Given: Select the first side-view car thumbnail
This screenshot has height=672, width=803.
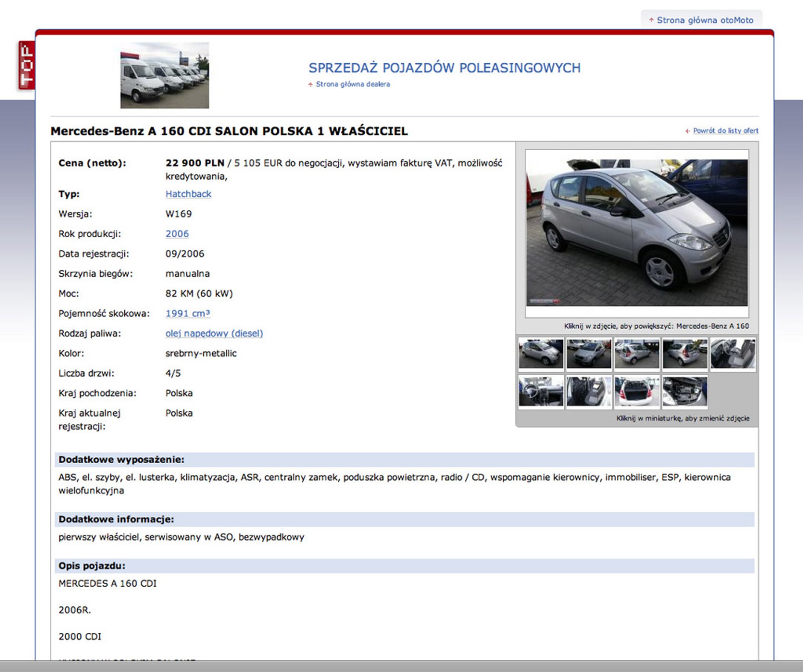Looking at the screenshot, I should 540,353.
